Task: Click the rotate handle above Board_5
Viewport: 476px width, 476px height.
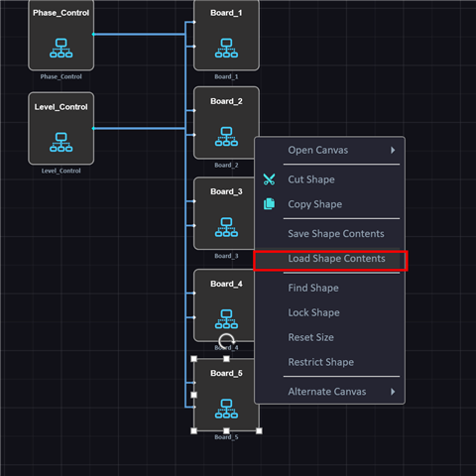Action: (x=226, y=341)
